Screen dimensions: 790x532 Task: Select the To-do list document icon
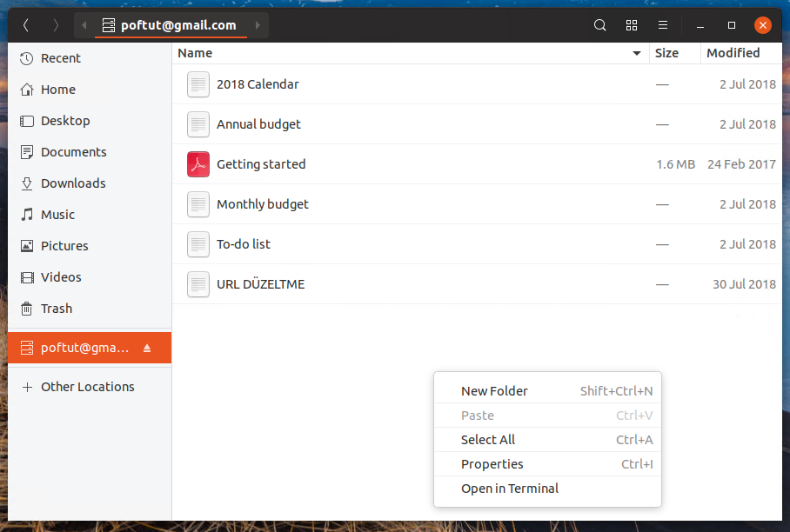point(198,244)
